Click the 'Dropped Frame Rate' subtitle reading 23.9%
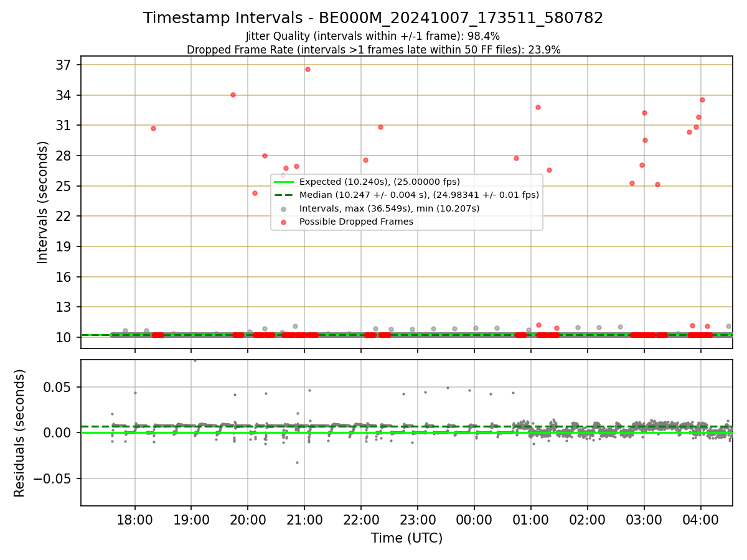Image resolution: width=747 pixels, height=560 pixels. 374,50
